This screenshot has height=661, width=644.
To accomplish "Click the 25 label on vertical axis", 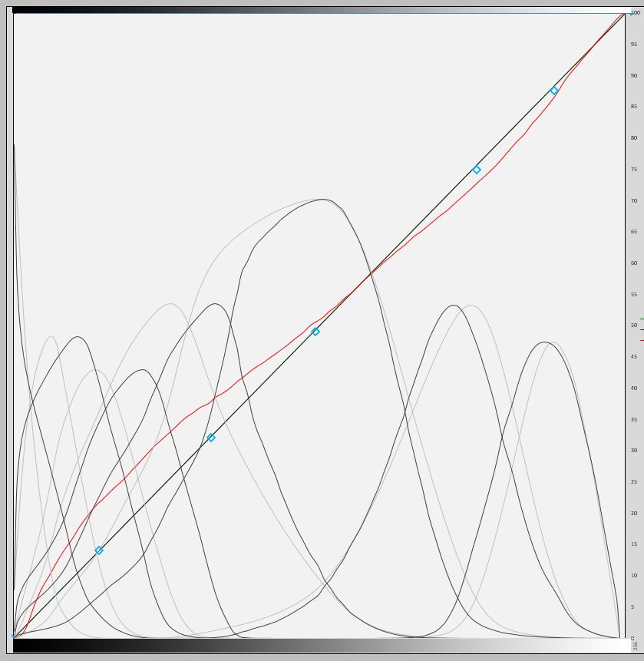I will [x=634, y=482].
